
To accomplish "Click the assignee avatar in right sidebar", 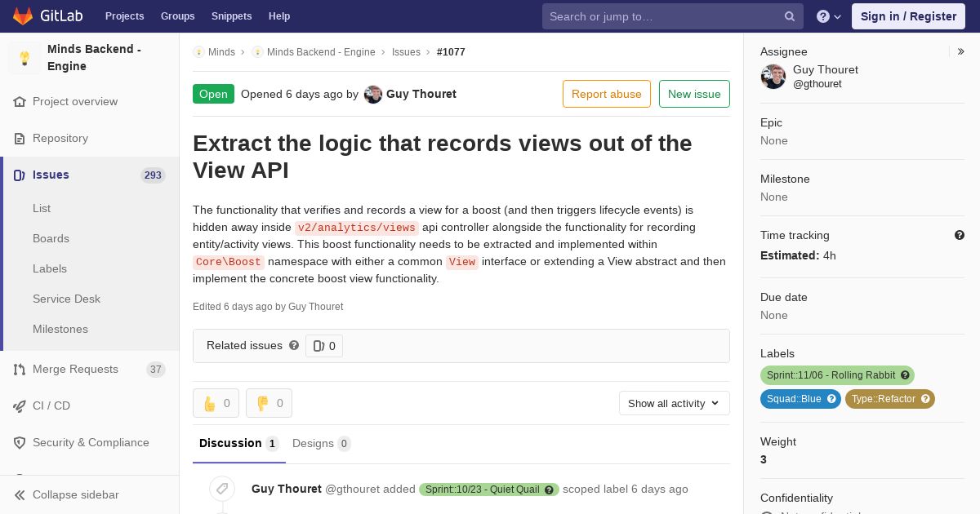I will coord(773,77).
